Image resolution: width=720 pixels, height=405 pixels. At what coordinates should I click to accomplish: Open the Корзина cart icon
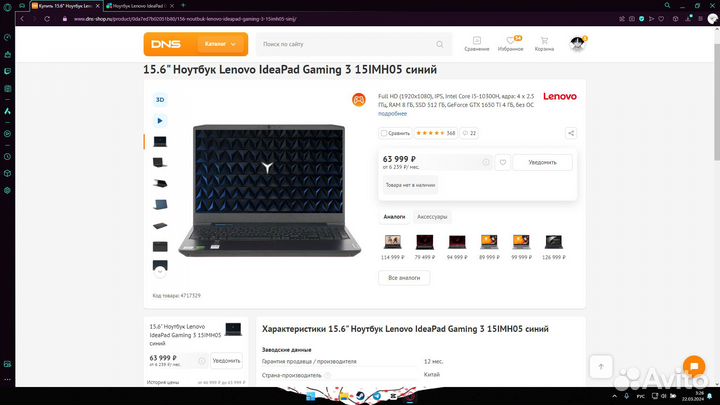click(x=544, y=44)
